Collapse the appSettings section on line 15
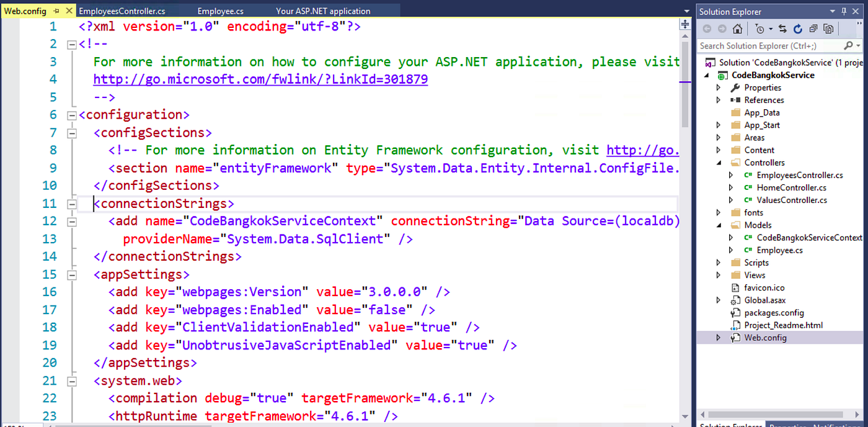The width and height of the screenshot is (868, 427). tap(72, 274)
